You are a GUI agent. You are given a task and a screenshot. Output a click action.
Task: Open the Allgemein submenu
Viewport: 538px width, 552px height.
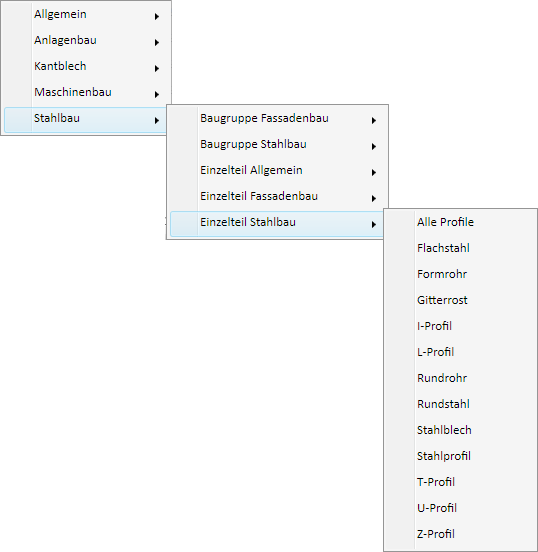coord(86,14)
